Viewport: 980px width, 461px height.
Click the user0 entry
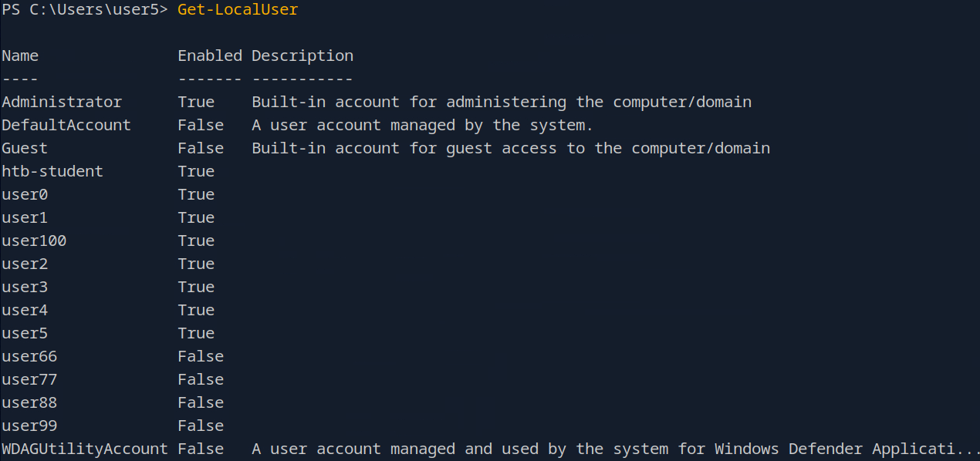[x=25, y=195]
